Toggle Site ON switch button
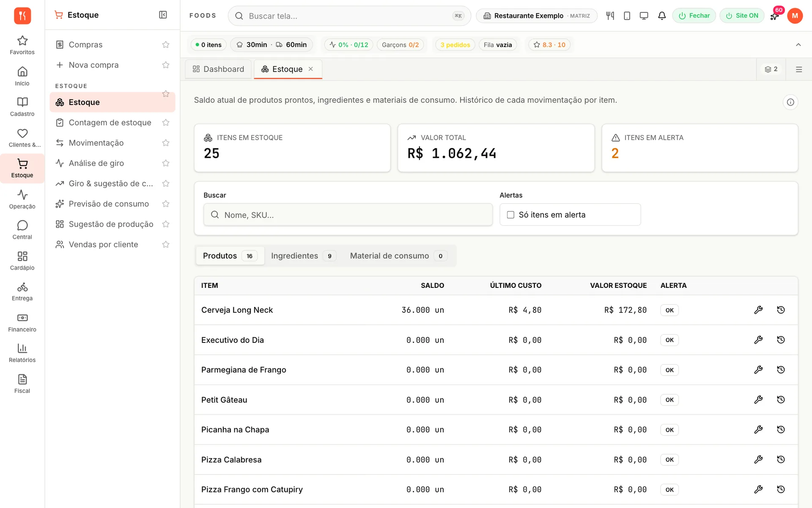The width and height of the screenshot is (812, 508). (742, 16)
